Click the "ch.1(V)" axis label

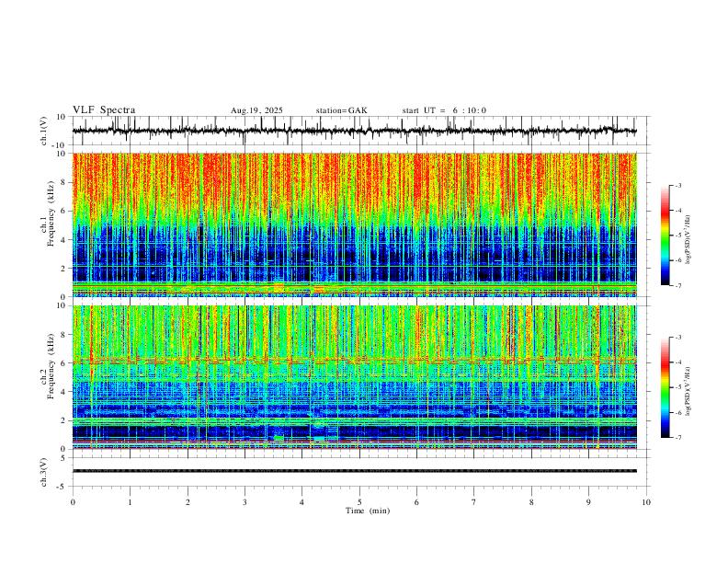click(44, 131)
